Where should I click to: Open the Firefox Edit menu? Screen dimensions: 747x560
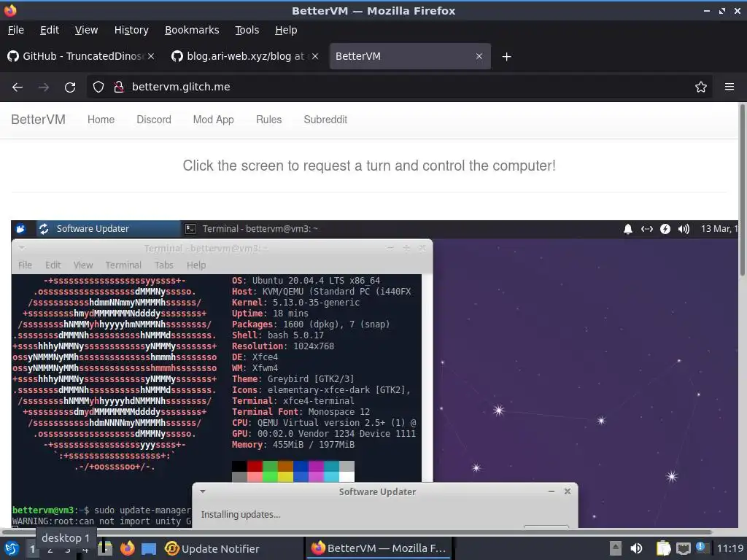50,30
